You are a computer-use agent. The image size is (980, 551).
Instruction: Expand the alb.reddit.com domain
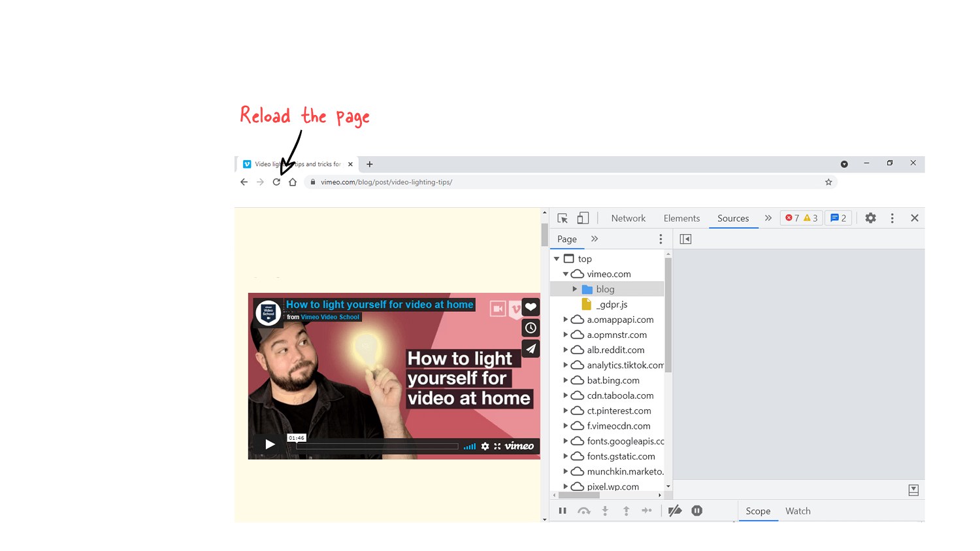pyautogui.click(x=566, y=350)
